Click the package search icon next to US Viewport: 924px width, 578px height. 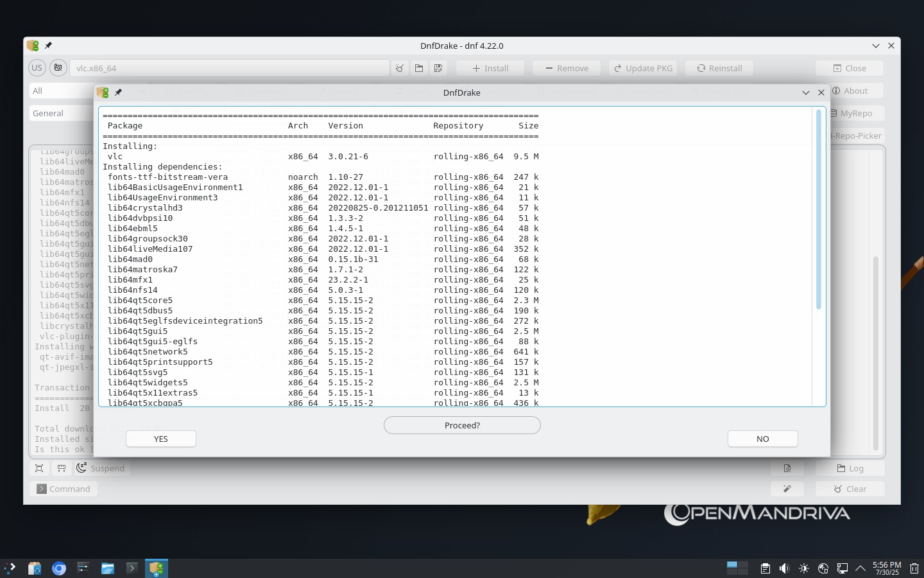(58, 68)
